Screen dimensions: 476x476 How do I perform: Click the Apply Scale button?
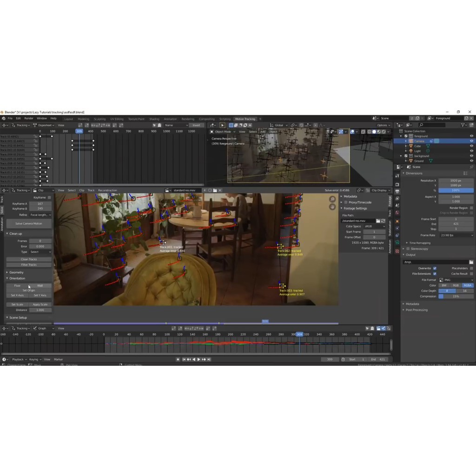(40, 304)
